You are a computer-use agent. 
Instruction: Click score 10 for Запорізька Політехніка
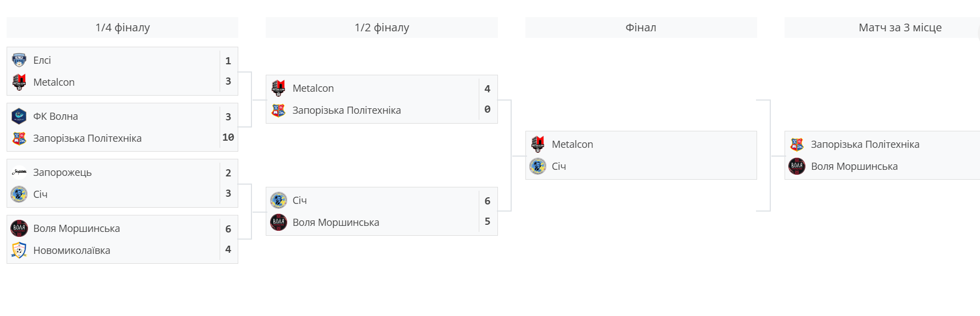click(x=228, y=137)
